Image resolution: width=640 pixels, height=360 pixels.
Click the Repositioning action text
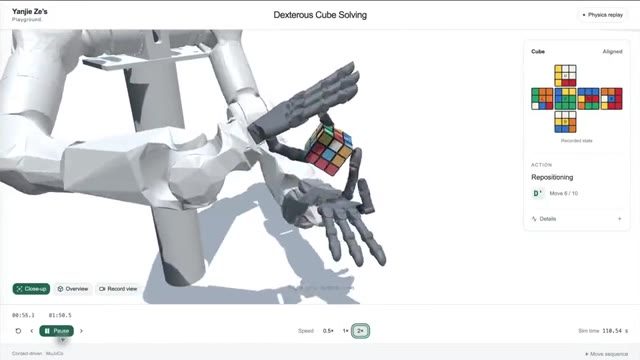click(552, 177)
